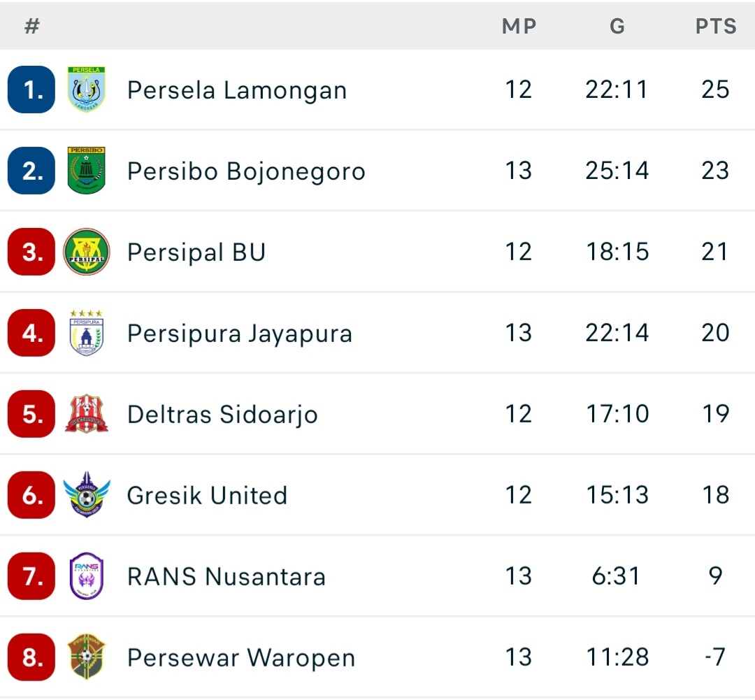Click the Gresik United winged crest
The image size is (755, 700).
point(87,495)
